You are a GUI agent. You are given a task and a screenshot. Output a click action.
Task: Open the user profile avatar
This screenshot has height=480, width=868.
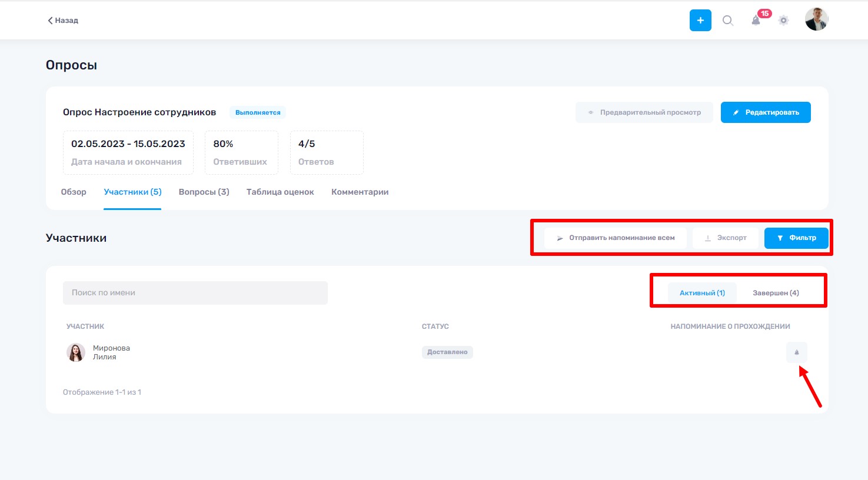tap(816, 19)
